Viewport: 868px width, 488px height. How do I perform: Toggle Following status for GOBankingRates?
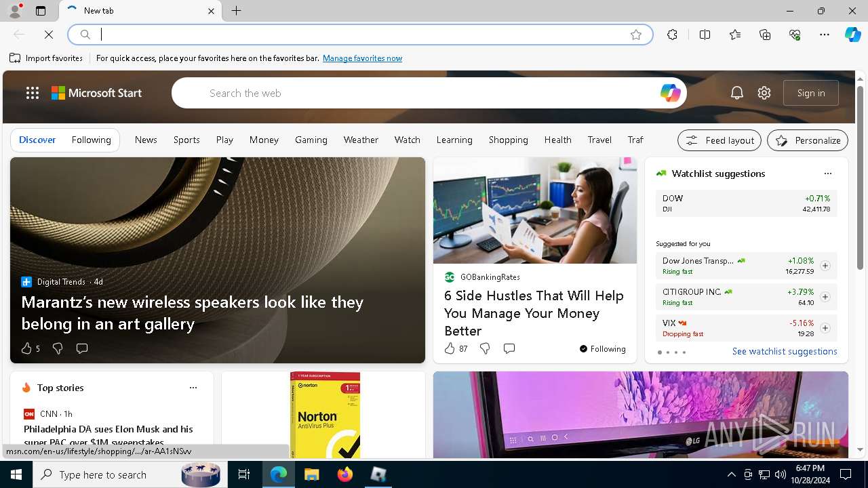pyautogui.click(x=603, y=348)
